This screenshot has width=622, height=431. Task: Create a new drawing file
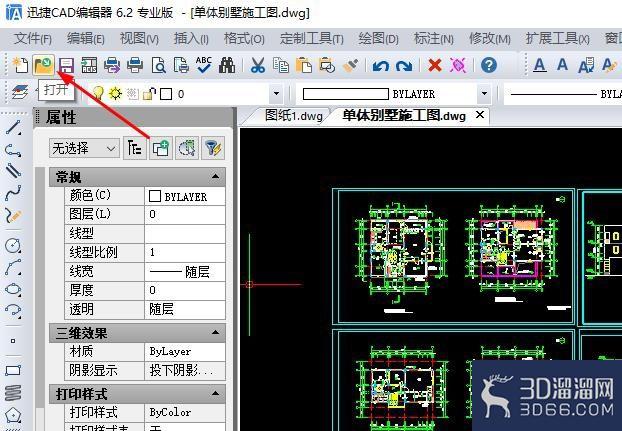20,65
